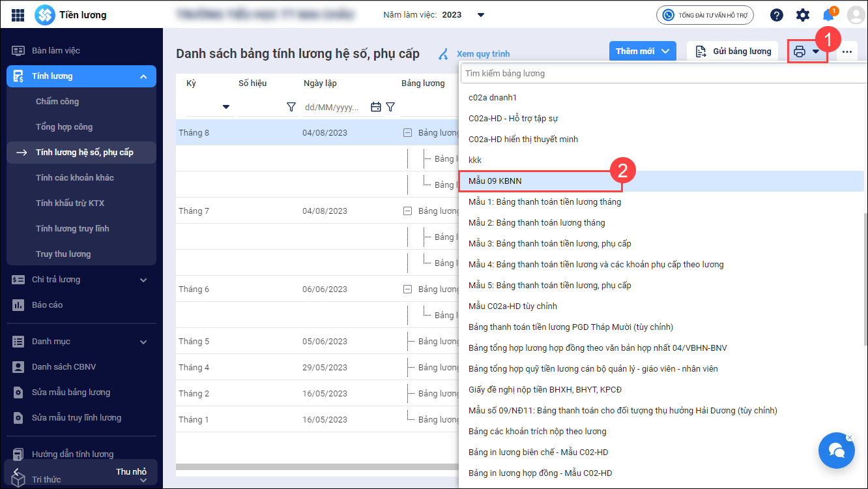Click the Danh mục list icon

(18, 341)
